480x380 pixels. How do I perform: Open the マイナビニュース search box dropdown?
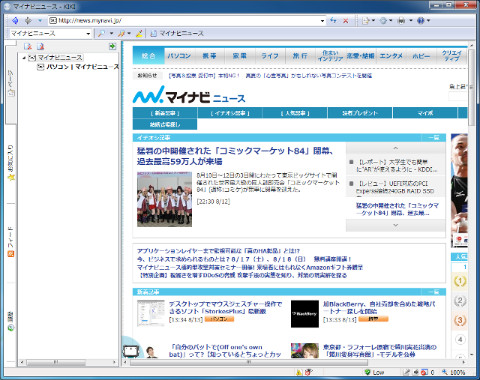pos(88,34)
